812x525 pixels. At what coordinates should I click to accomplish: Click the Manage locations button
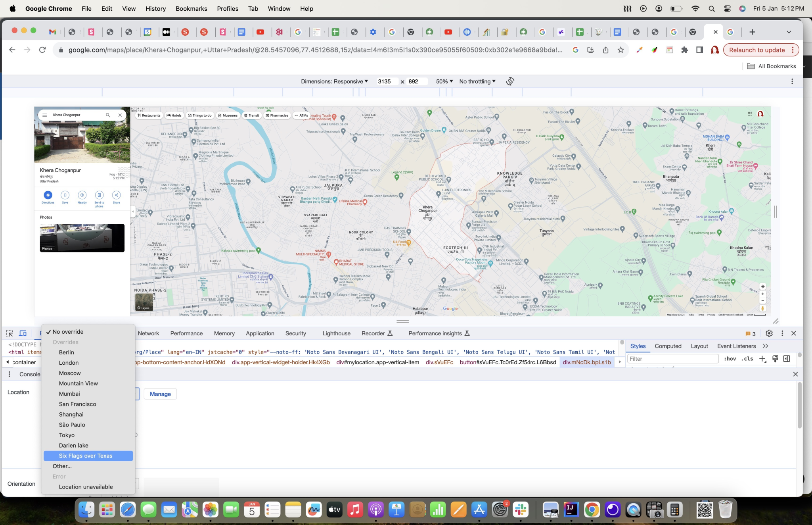160,394
